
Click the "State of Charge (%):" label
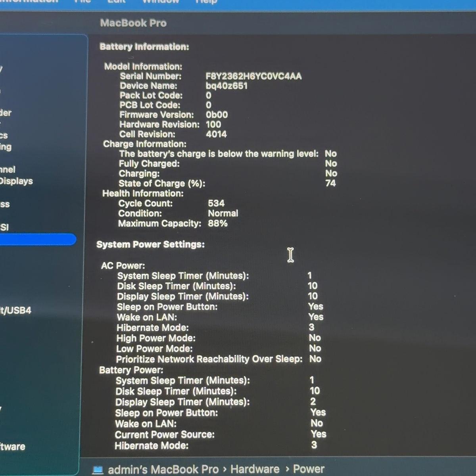tap(162, 183)
